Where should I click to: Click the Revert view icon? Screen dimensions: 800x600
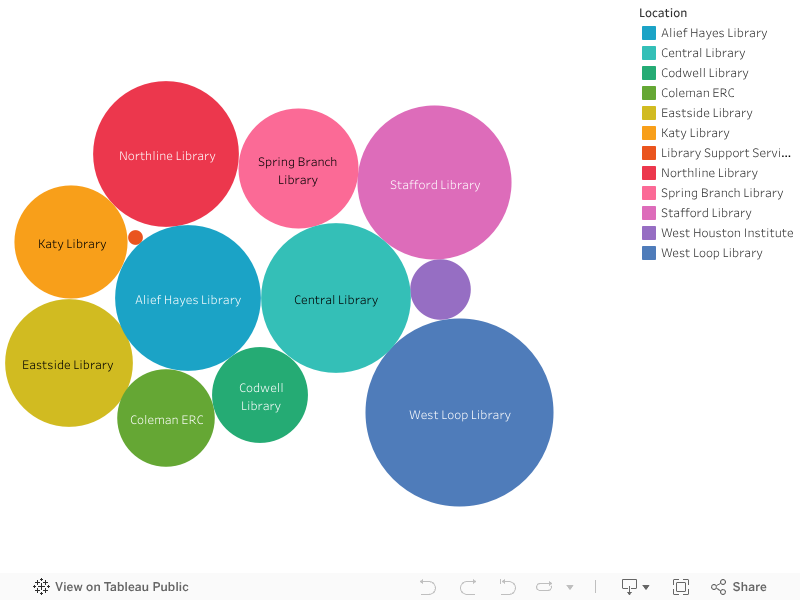tap(507, 587)
